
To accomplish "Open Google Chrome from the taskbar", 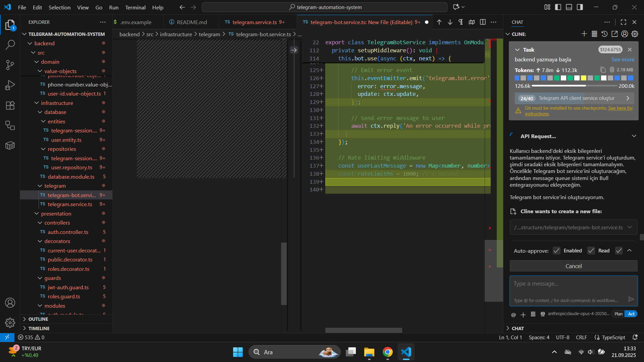I will point(388,352).
